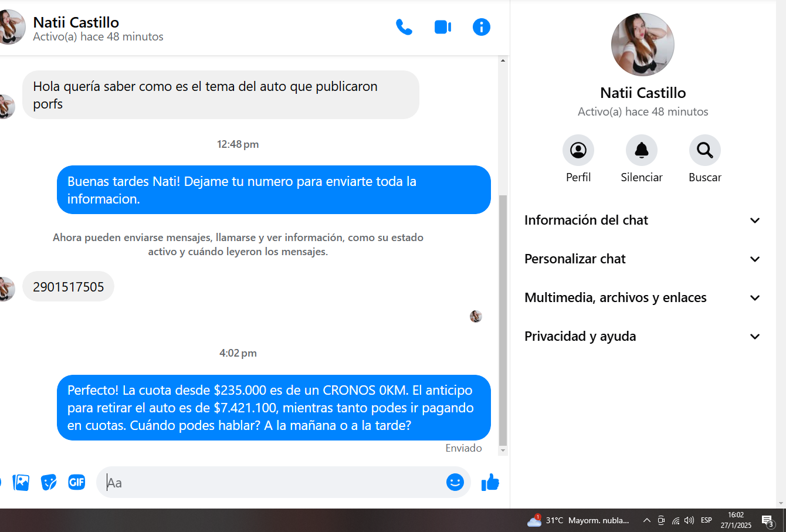Click the message 'Hola quería saber como es'
Screen dimensions: 786x532
[221, 95]
